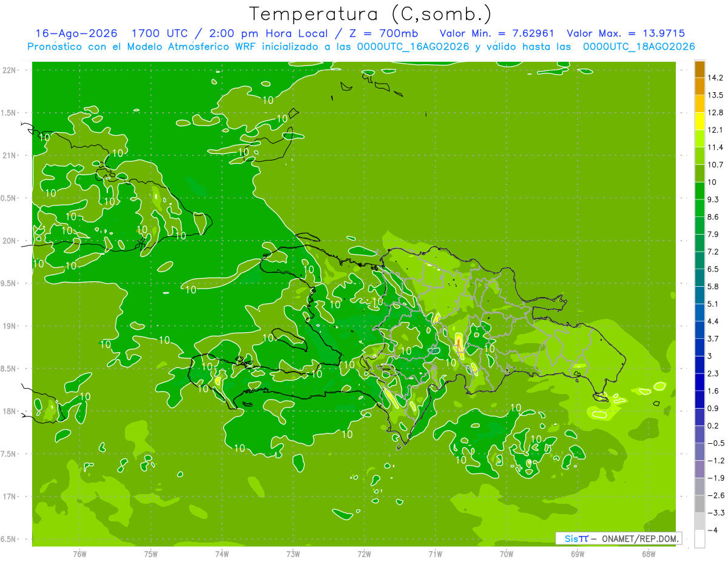Click the 3.7 colorbar label
The image size is (728, 562).
[x=713, y=338]
